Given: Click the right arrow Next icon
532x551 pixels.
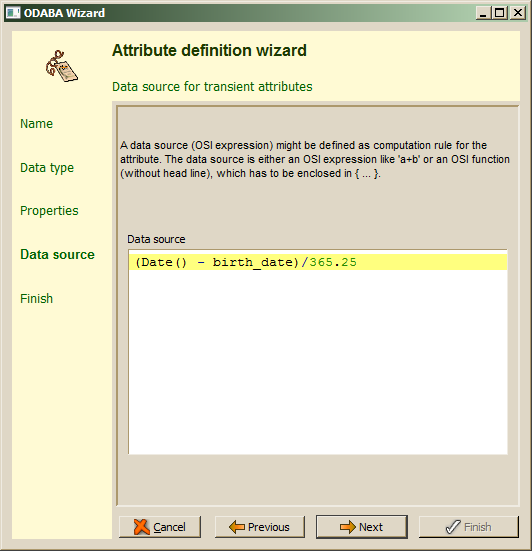Looking at the screenshot, I should [348, 527].
